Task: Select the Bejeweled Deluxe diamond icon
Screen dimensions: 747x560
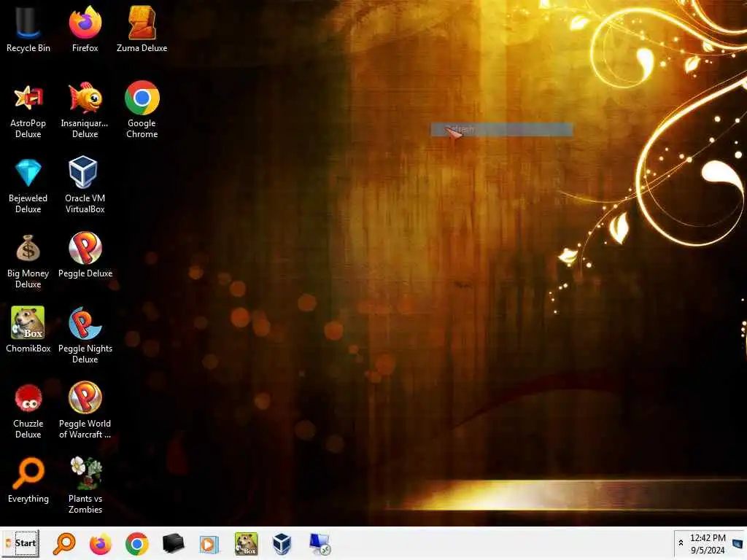Action: [x=28, y=186]
